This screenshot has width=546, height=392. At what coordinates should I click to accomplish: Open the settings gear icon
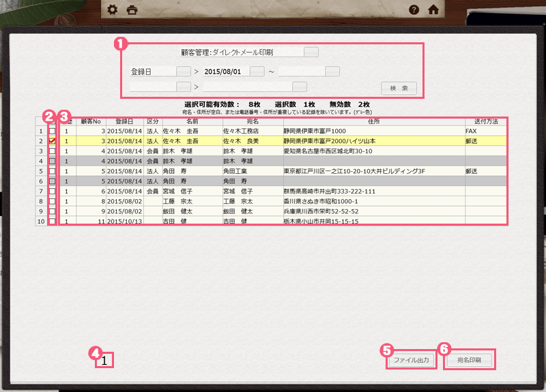pos(113,10)
